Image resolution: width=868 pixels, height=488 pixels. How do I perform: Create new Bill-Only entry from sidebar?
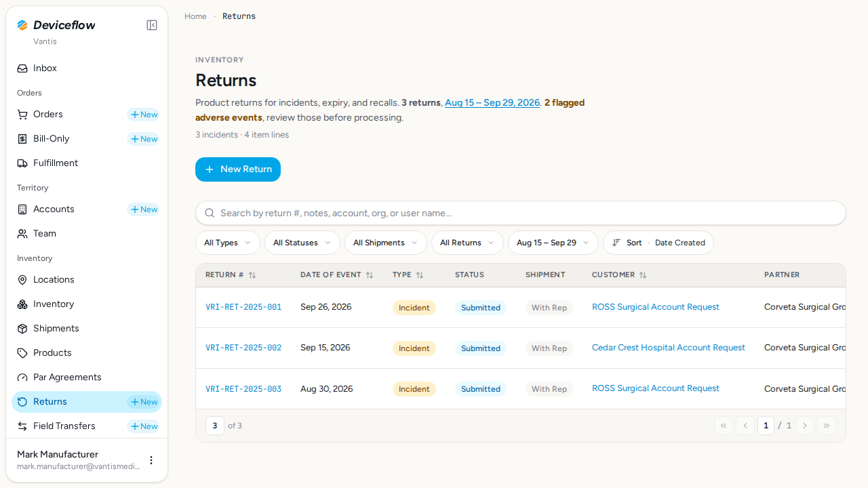[x=144, y=139]
